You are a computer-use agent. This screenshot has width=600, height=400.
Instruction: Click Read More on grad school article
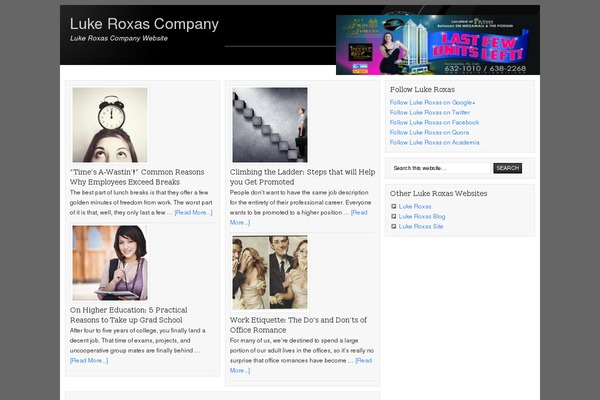pos(89,360)
